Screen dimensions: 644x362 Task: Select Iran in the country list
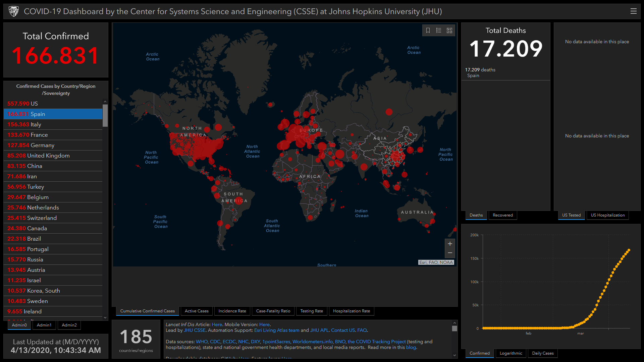pos(53,176)
